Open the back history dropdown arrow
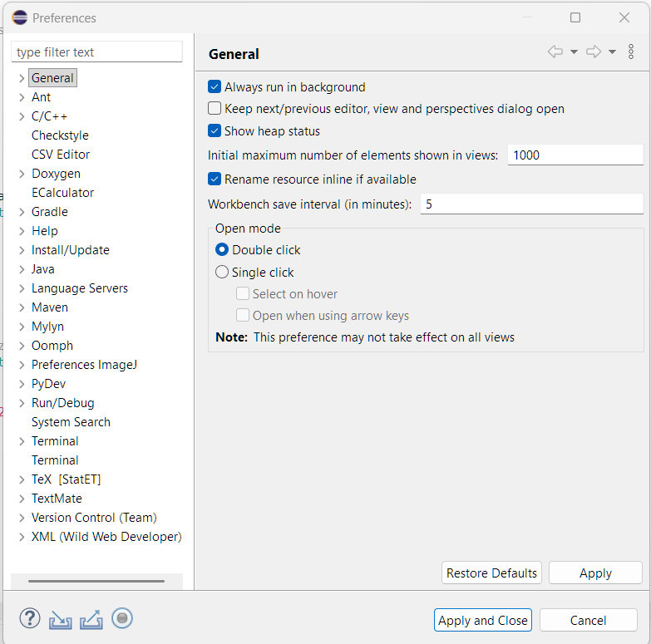Image resolution: width=651 pixels, height=644 pixels. click(x=574, y=52)
